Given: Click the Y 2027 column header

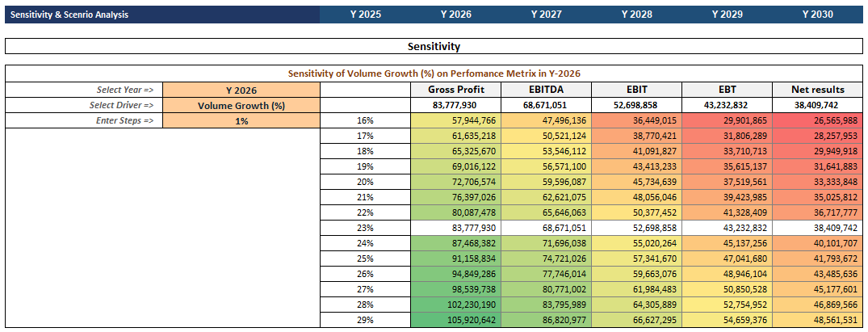Looking at the screenshot, I should [x=547, y=15].
